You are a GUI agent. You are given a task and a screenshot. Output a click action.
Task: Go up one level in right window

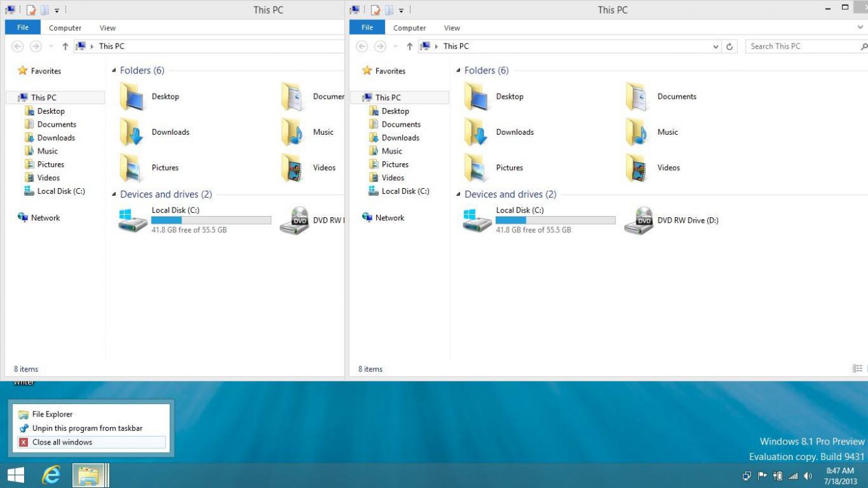pyautogui.click(x=409, y=46)
